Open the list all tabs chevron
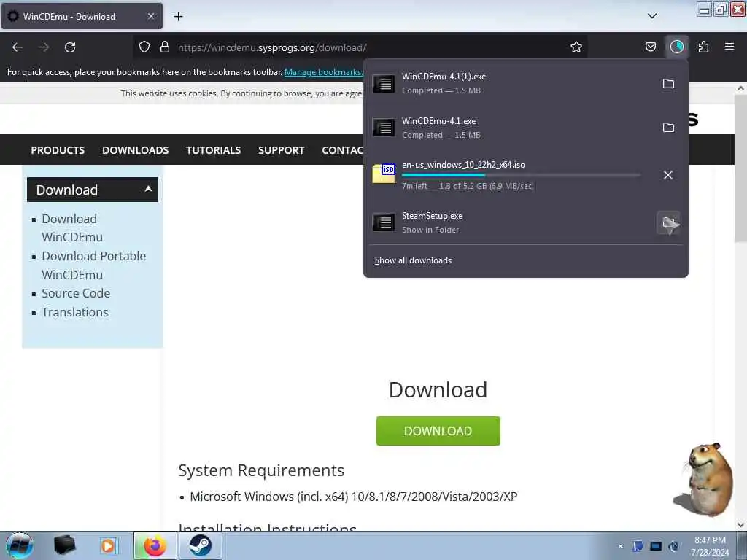Image resolution: width=747 pixels, height=560 pixels. coord(652,16)
